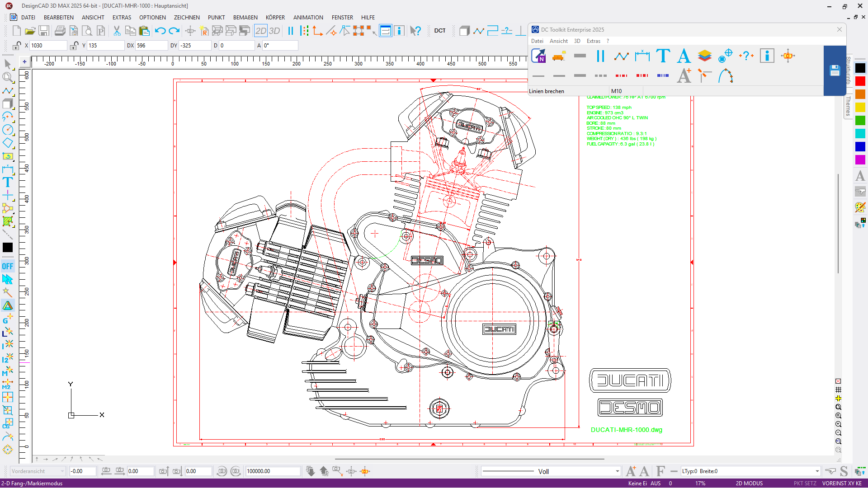Screen dimensions: 868x488
Task: Select the Text tool in left toolbar
Action: pos(8,183)
